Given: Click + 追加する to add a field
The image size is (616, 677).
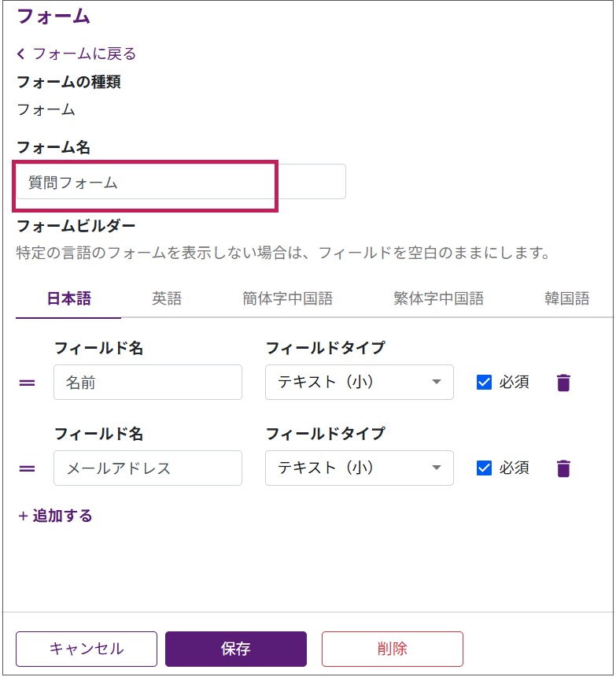Looking at the screenshot, I should [x=55, y=516].
